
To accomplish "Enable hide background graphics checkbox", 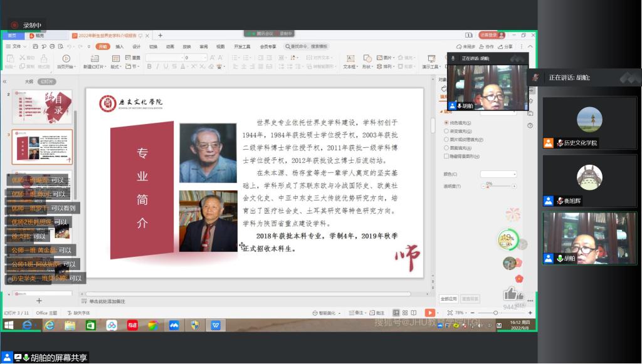I will point(446,156).
